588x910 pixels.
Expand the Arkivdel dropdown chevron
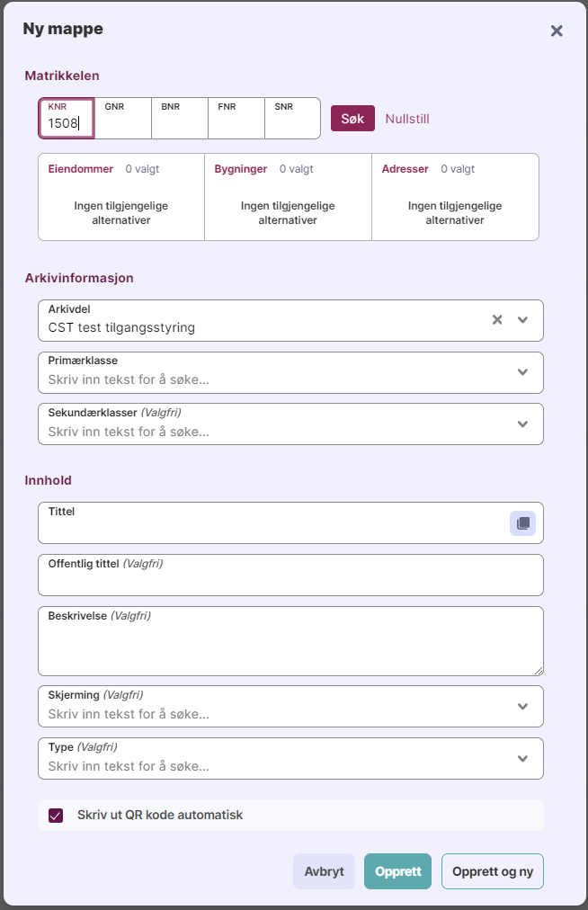click(x=523, y=320)
